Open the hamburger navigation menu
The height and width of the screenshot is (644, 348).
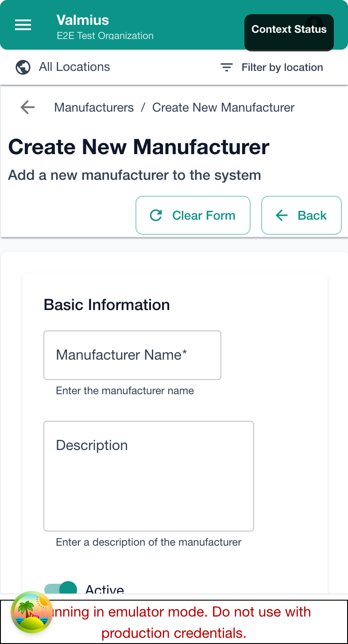pyautogui.click(x=23, y=25)
